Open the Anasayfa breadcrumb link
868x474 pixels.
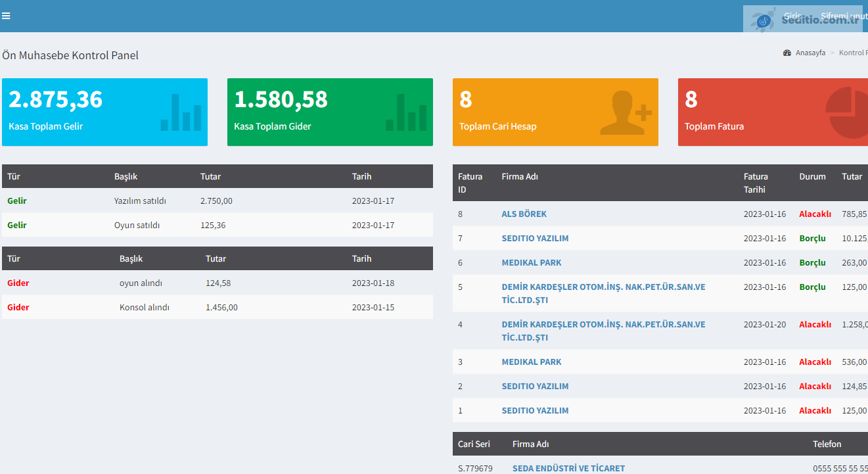(x=810, y=53)
